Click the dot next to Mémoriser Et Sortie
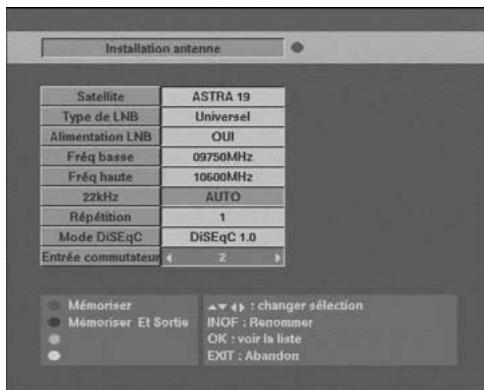Image resolution: width=484 pixels, height=390 pixels. 54,322
